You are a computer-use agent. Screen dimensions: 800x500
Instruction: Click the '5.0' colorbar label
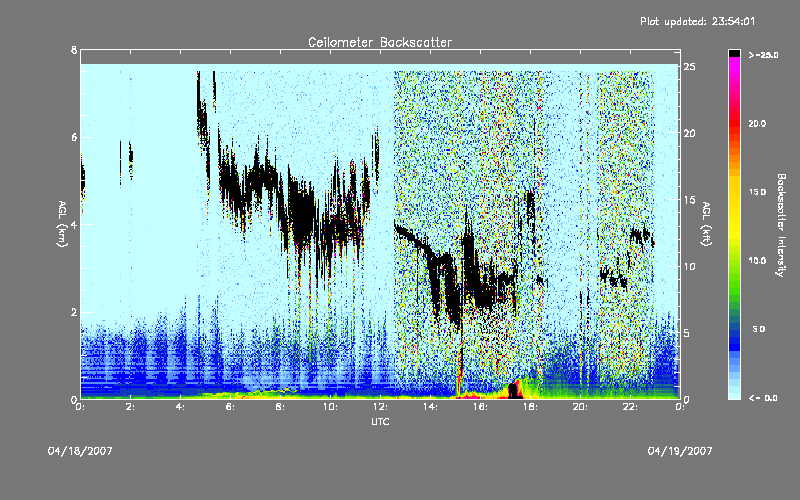coord(759,329)
